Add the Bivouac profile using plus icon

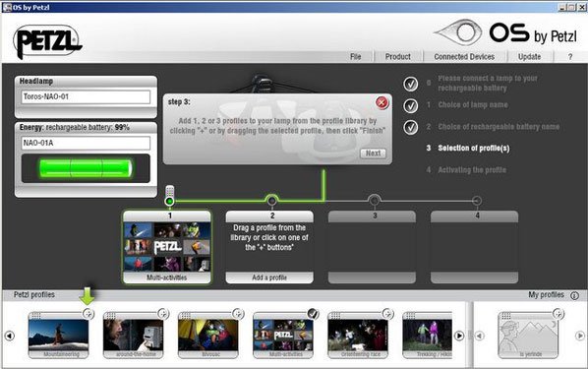coord(238,314)
